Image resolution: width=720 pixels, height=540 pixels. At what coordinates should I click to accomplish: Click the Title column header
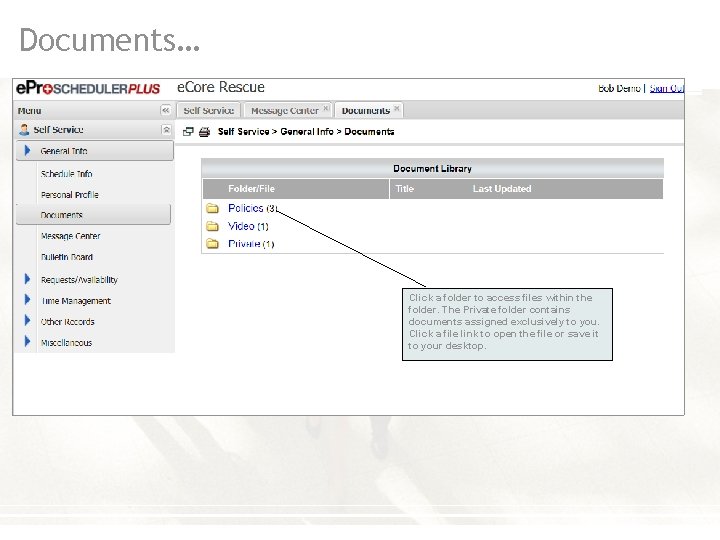point(405,189)
